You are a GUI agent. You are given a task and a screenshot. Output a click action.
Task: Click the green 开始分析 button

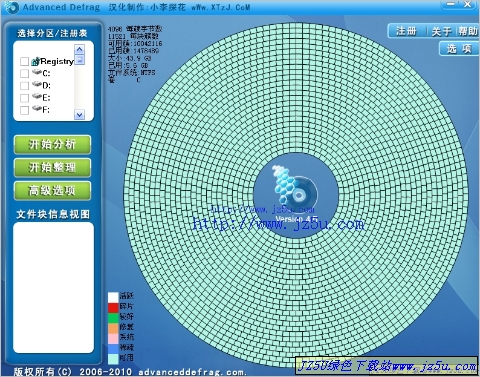(x=52, y=144)
